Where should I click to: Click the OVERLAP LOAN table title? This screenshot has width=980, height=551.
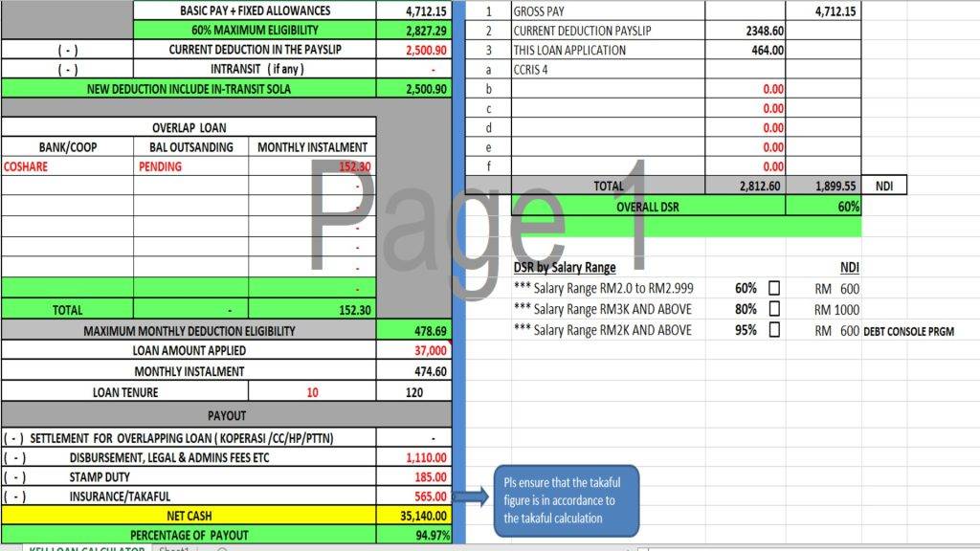[189, 127]
